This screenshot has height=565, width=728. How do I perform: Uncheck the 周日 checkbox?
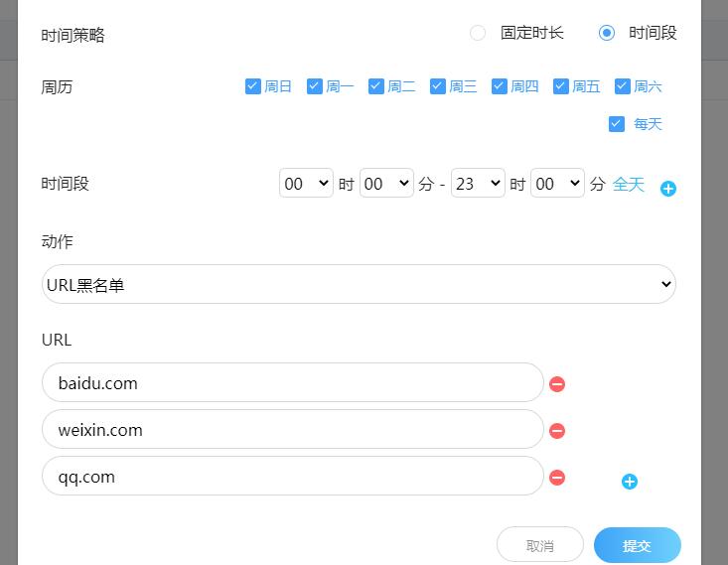[252, 86]
